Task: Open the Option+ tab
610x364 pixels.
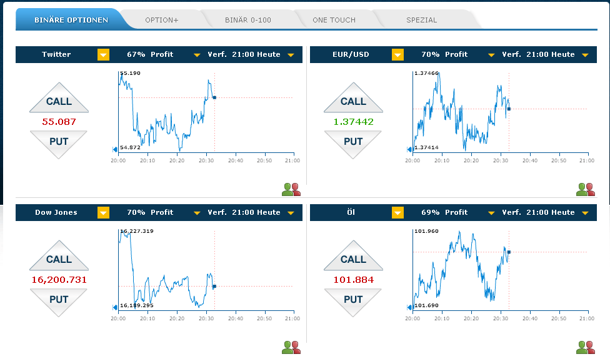Action: 162,20
